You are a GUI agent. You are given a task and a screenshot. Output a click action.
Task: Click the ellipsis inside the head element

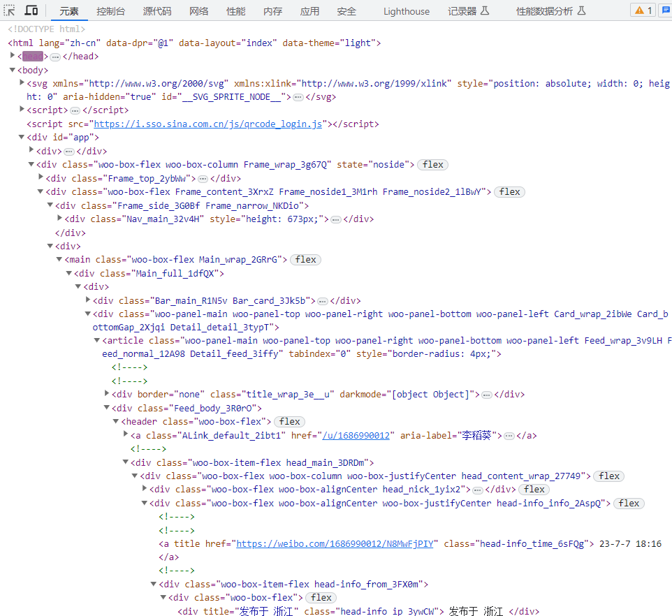[55, 56]
